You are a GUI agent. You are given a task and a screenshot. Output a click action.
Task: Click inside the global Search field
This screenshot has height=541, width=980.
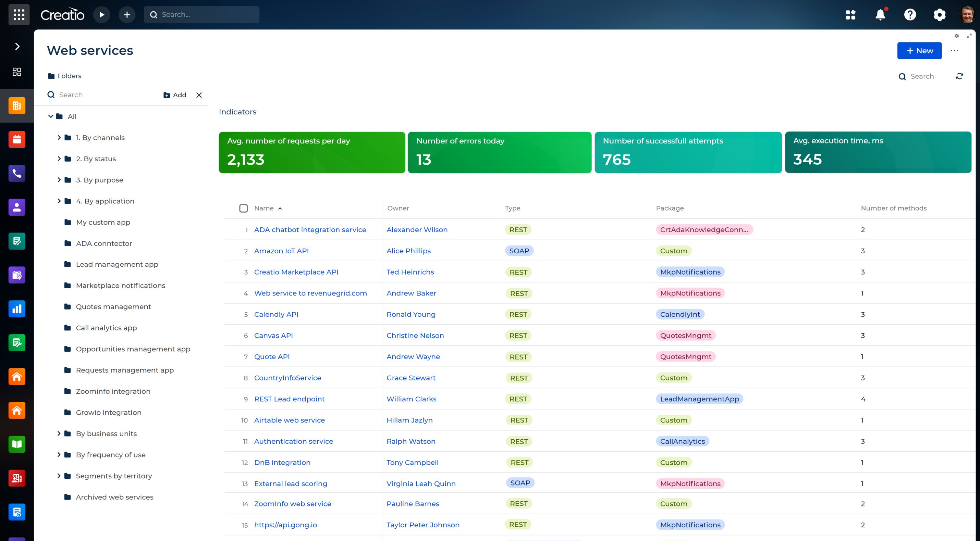click(x=201, y=14)
